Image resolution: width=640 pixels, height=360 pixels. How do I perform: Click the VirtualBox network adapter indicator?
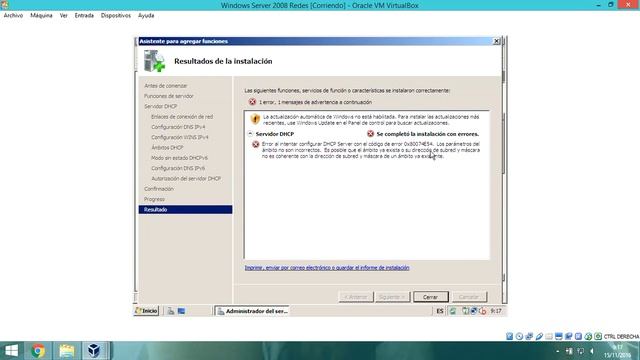pyautogui.click(x=529, y=336)
